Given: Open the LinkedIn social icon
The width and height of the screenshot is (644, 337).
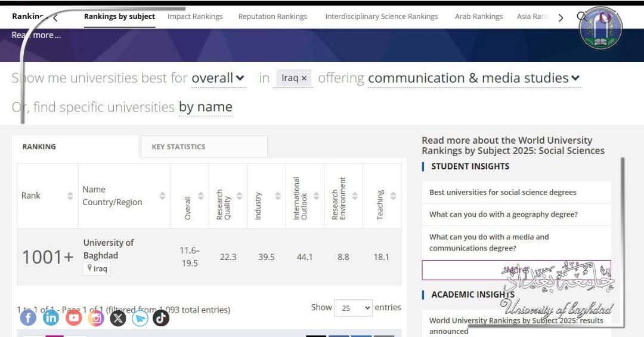Looking at the screenshot, I should click(51, 318).
